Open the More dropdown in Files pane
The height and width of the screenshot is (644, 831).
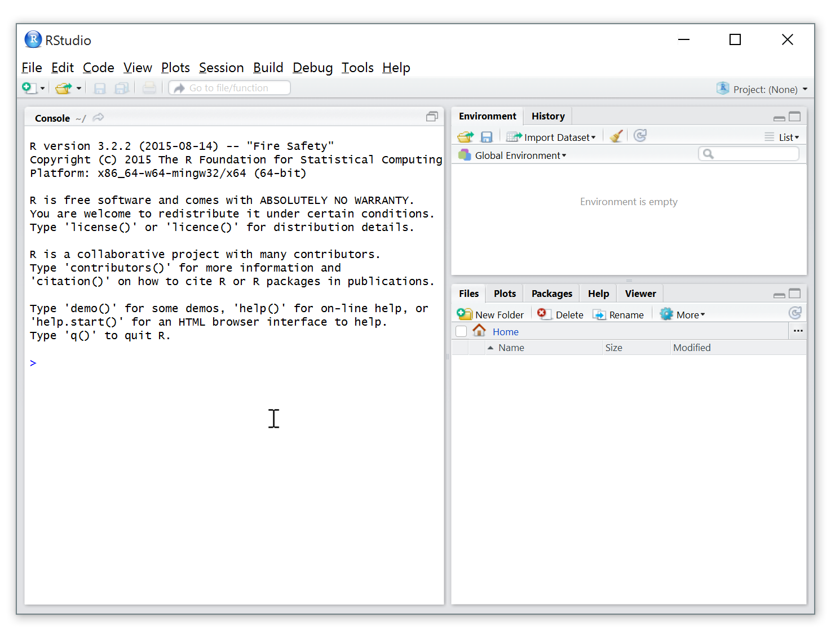[x=683, y=314]
